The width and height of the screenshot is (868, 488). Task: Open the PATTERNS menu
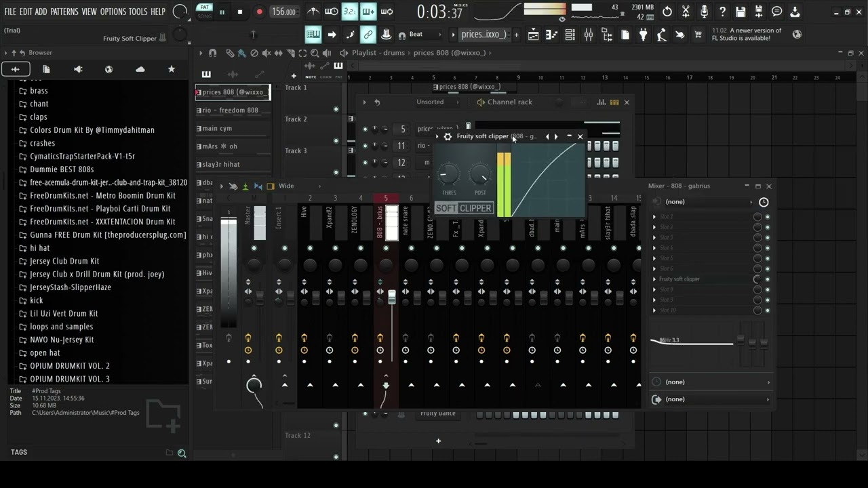(x=64, y=12)
